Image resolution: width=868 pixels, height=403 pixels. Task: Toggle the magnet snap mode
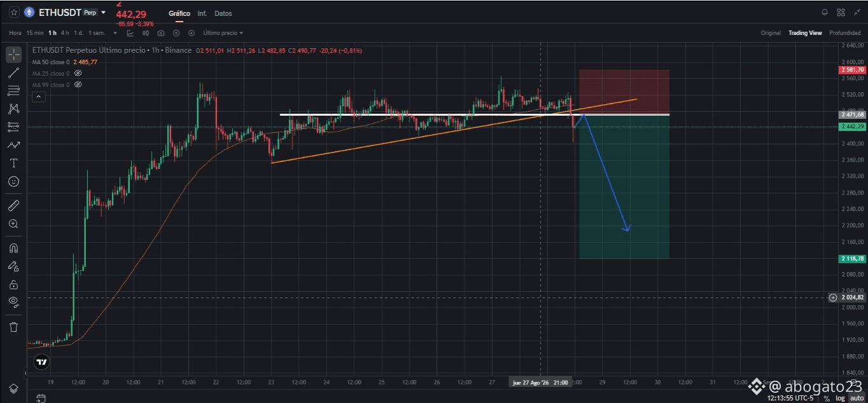click(13, 248)
